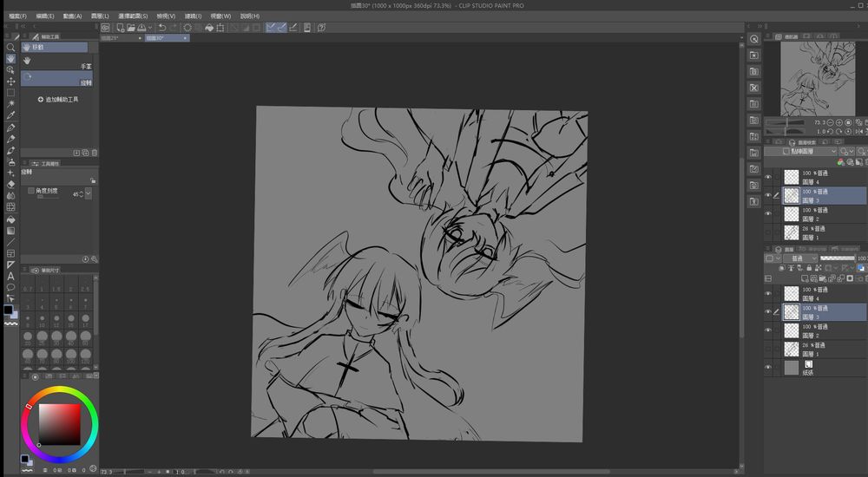
Task: Click the zoom-out button in Navigator
Action: click(831, 122)
